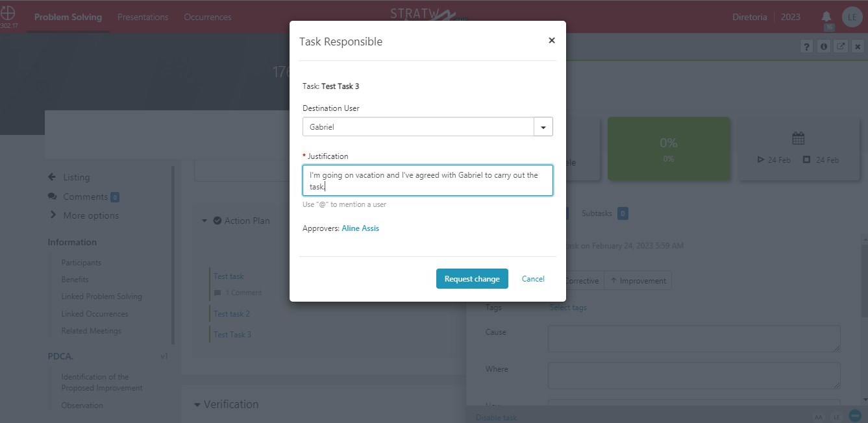The height and width of the screenshot is (423, 868).
Task: Click the back arrow beside Listing
Action: [x=52, y=177]
